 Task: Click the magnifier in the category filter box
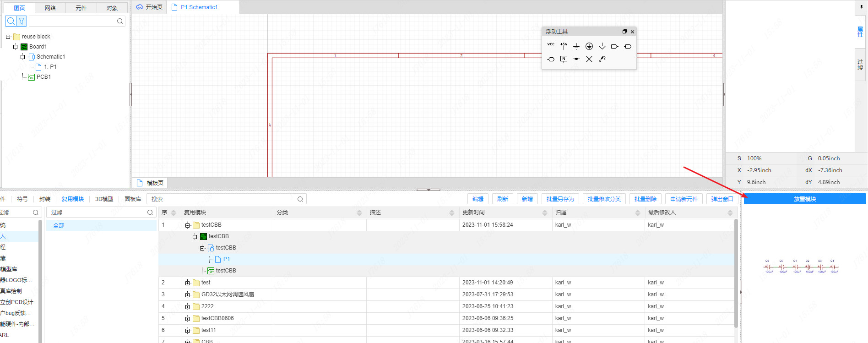[x=150, y=212]
